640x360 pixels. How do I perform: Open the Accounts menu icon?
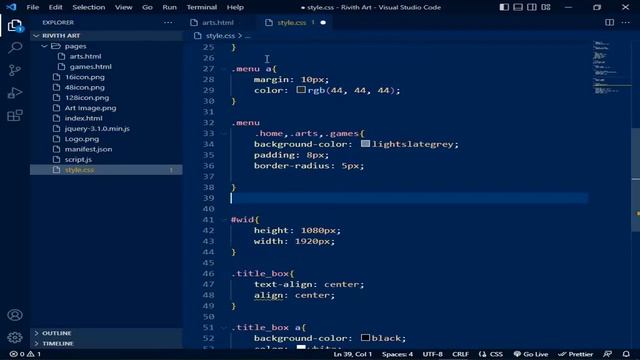15,315
